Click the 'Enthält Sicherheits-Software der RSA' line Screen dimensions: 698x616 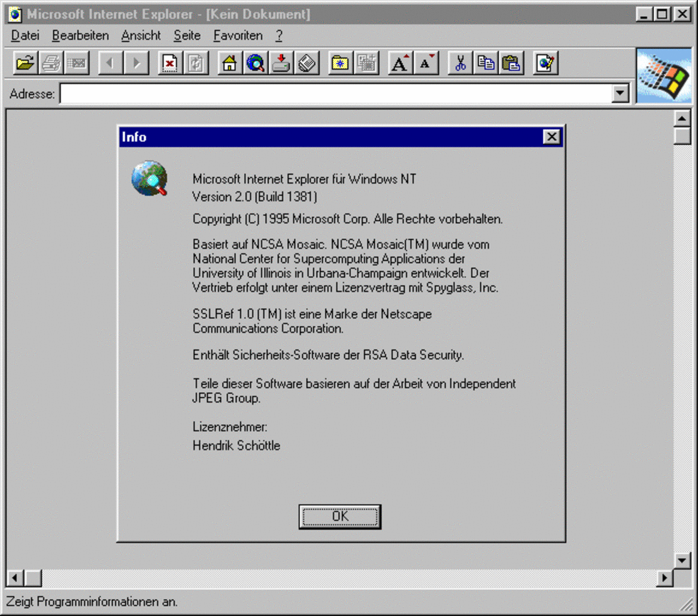tap(328, 355)
